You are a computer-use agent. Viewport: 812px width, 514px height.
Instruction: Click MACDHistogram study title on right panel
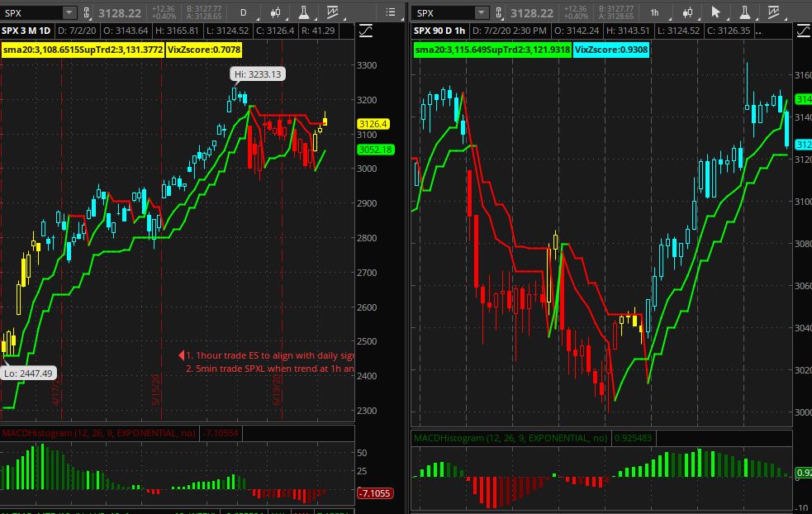(510, 438)
